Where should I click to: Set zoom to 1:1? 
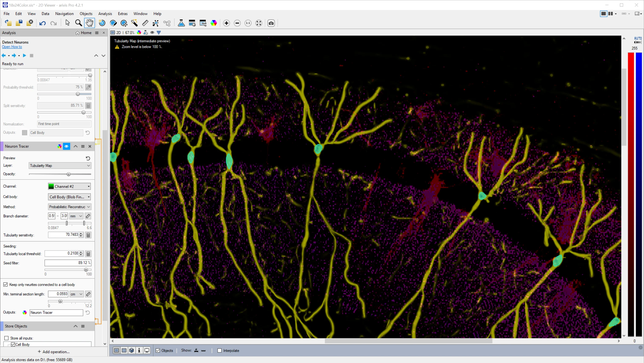(248, 23)
